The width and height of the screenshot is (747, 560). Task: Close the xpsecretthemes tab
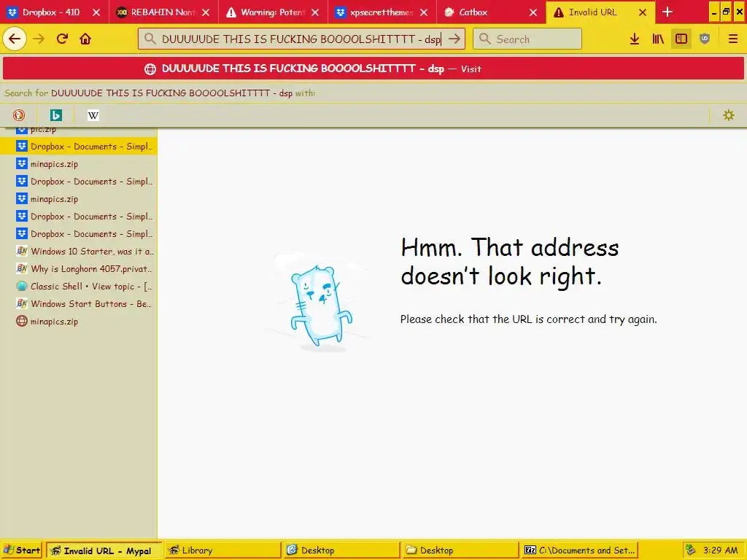tap(424, 12)
